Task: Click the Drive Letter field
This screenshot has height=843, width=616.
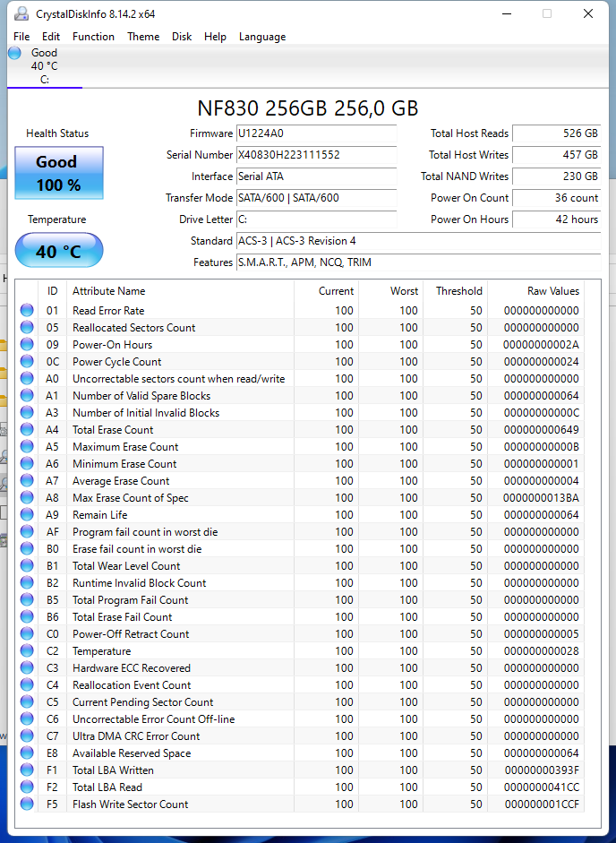Action: [317, 219]
